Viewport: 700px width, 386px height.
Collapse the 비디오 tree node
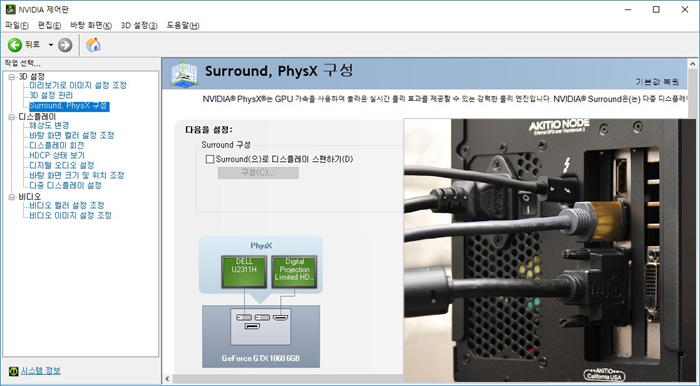12,197
